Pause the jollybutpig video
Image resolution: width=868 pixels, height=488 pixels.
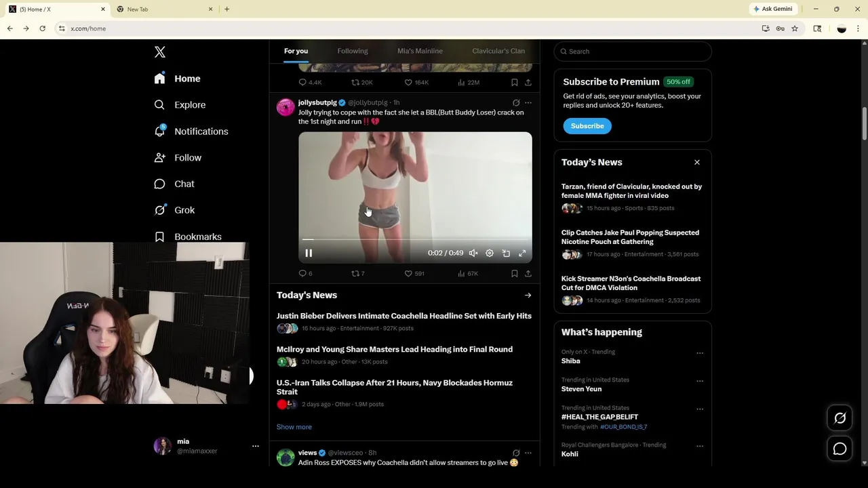click(x=309, y=253)
